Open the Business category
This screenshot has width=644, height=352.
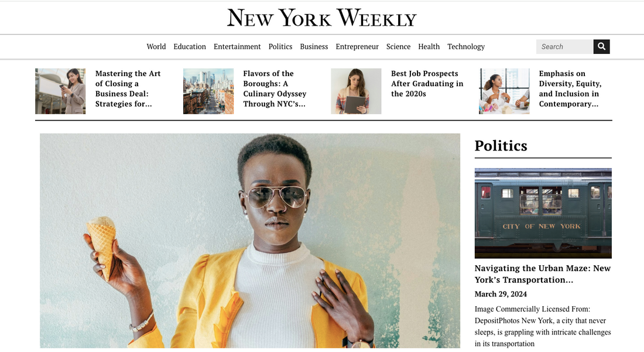click(x=314, y=46)
